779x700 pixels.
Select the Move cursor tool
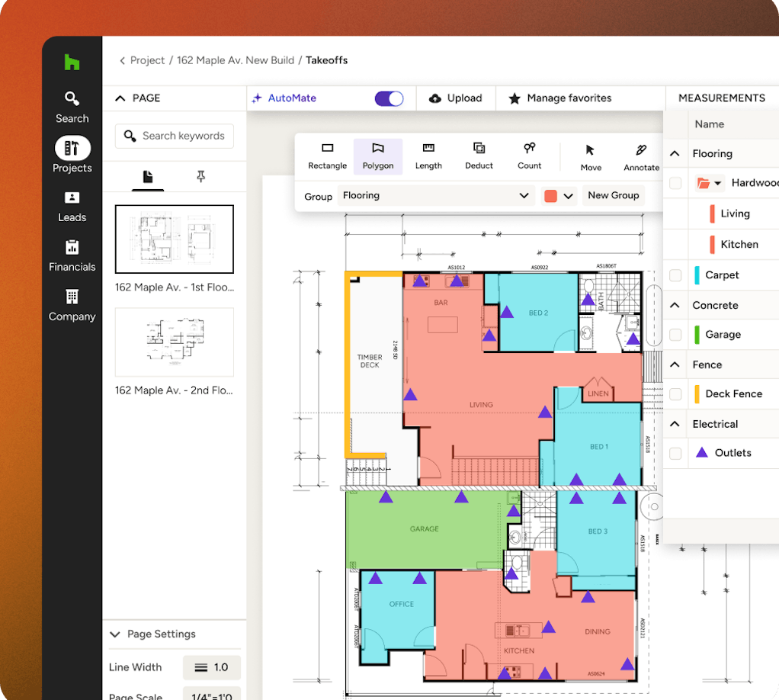[591, 157]
